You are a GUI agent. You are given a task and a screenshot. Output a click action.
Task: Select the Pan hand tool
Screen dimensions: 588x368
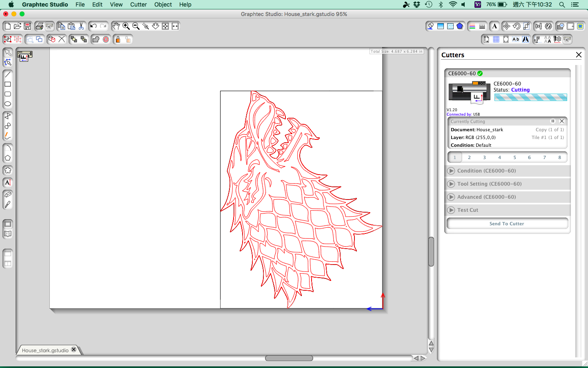pos(116,26)
